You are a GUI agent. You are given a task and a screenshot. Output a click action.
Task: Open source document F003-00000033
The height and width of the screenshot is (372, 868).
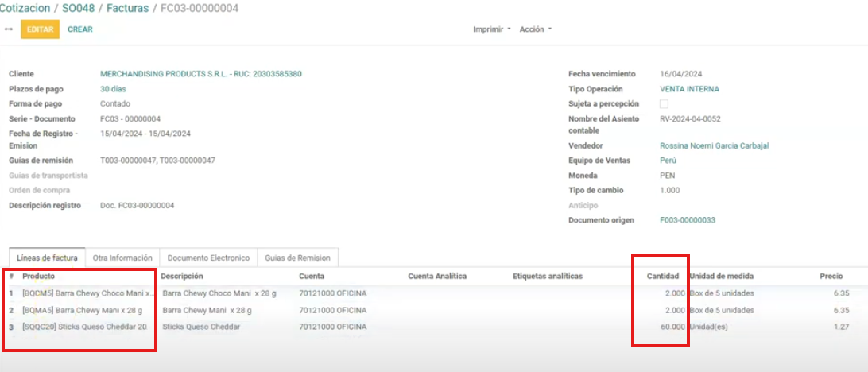pyautogui.click(x=688, y=220)
